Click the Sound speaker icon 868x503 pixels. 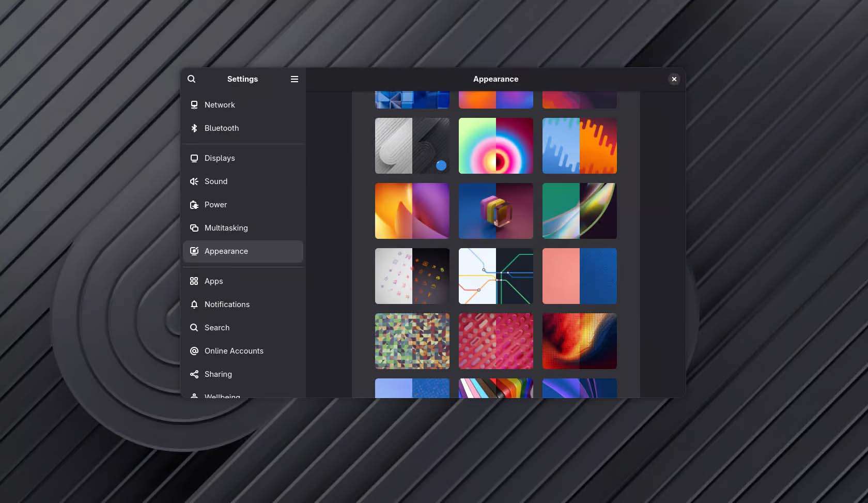coord(194,181)
